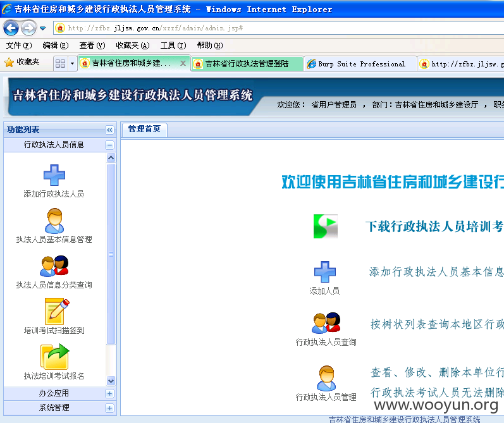Click the 培训考试扫描签到 notepad icon

click(56, 311)
